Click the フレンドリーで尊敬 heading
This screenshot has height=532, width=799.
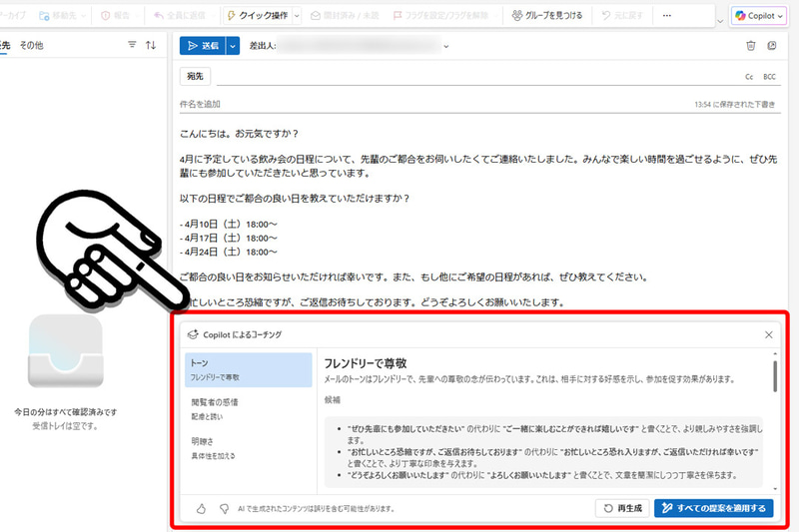(366, 363)
